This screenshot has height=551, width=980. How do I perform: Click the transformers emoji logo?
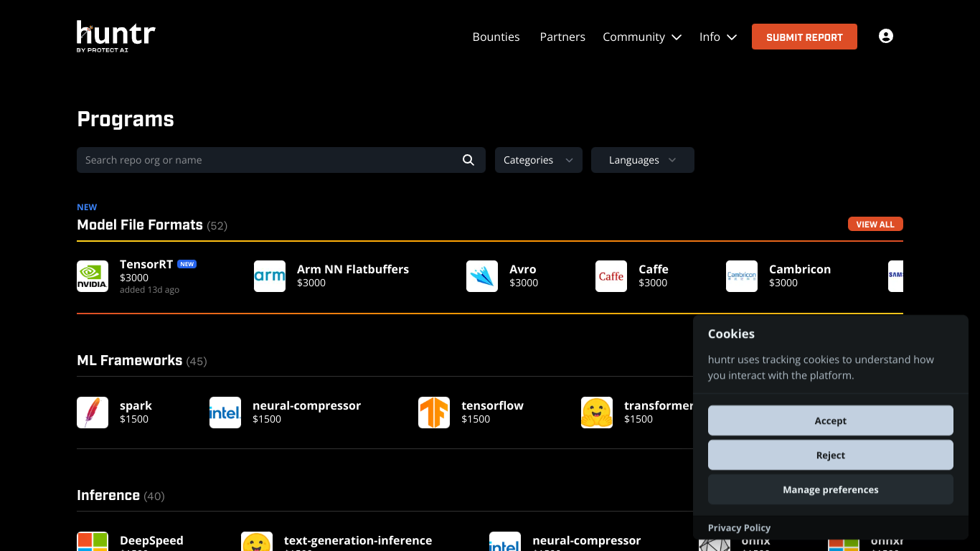point(597,413)
